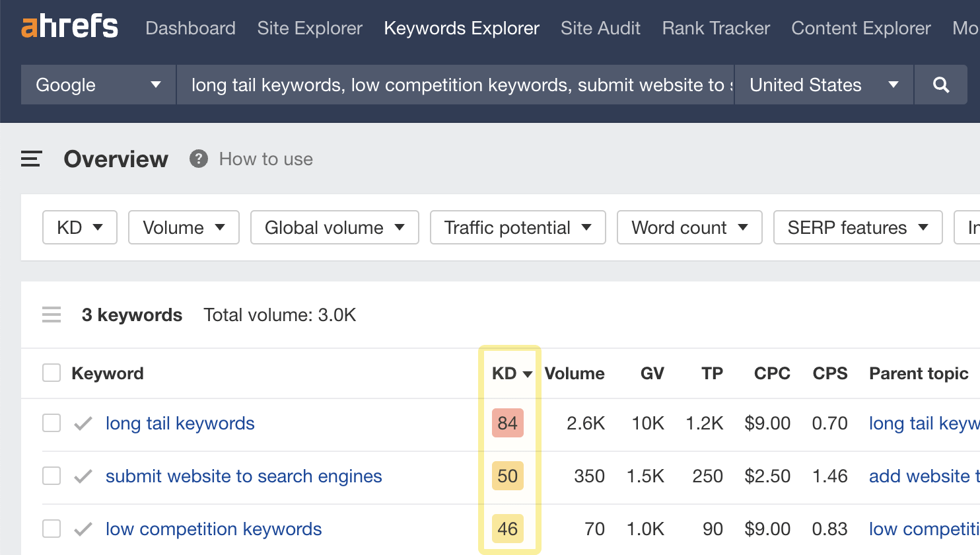Viewport: 980px width, 555px height.
Task: Open the Traffic potential filter dropdown
Action: 518,227
